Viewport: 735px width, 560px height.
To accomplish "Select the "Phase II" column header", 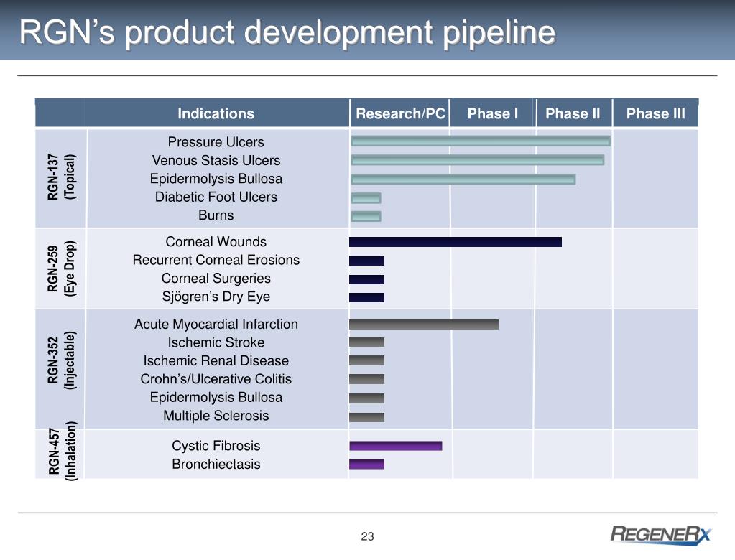I will (573, 113).
